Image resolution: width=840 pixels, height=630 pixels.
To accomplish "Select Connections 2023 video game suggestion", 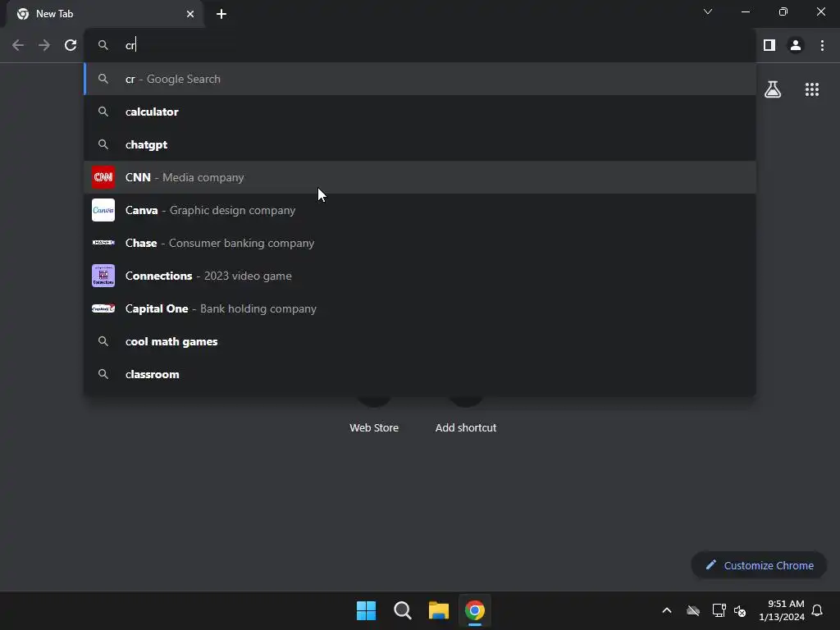I will tap(420, 276).
